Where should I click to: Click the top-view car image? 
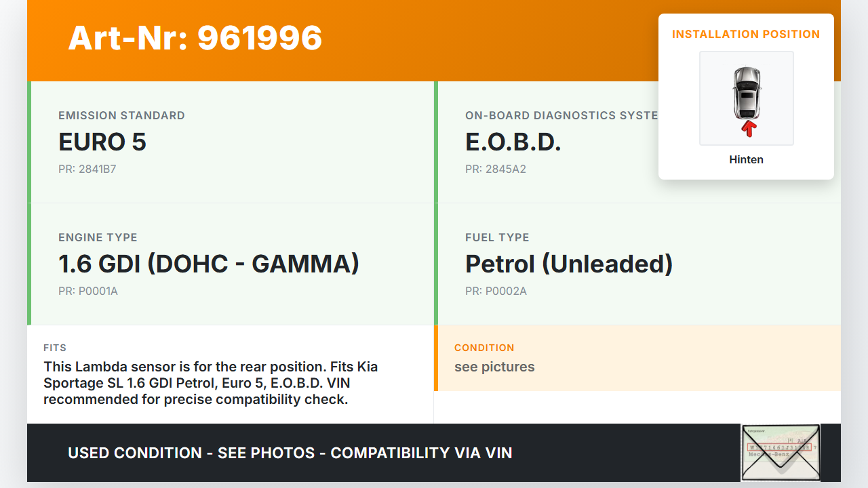[x=746, y=92]
